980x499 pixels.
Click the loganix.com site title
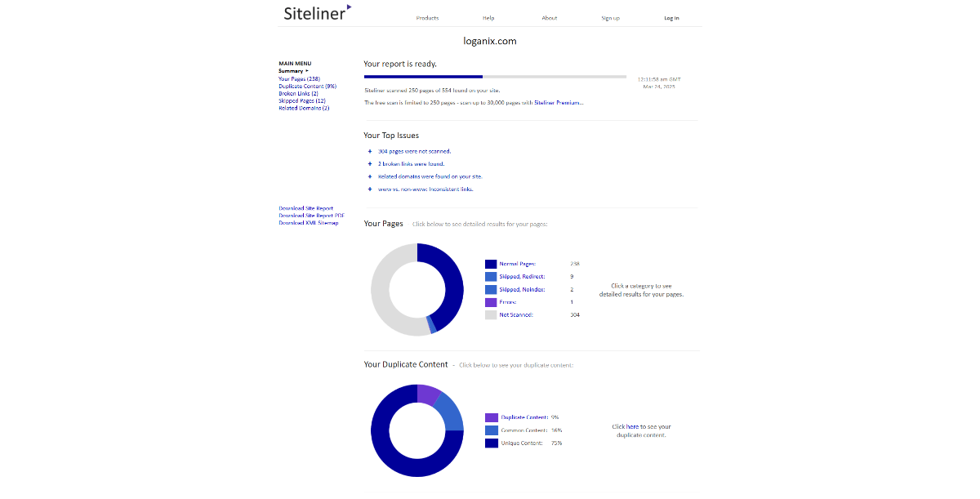coord(490,41)
